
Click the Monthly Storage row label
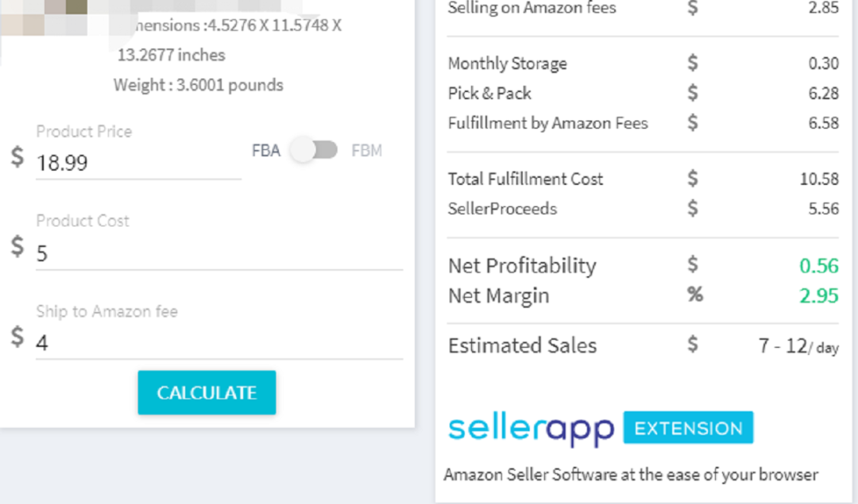tap(507, 64)
